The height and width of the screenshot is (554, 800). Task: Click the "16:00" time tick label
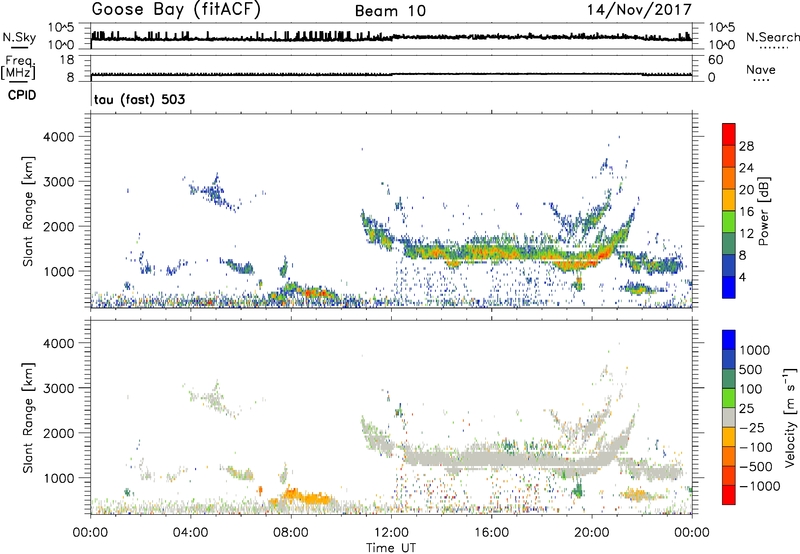point(491,533)
